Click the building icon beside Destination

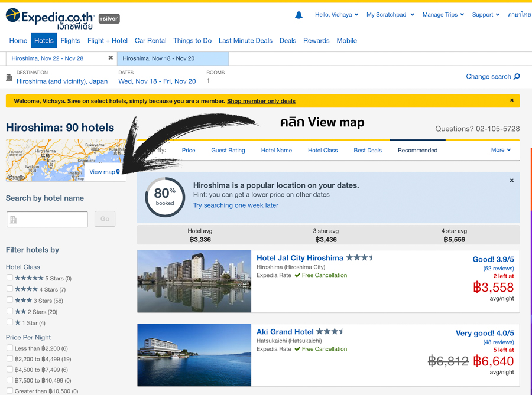[x=9, y=77]
